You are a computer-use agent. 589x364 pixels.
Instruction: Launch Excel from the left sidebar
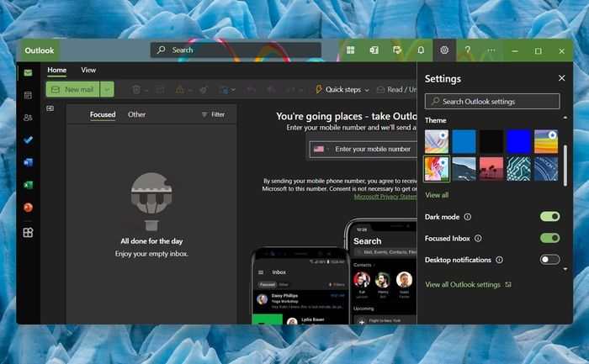point(28,185)
